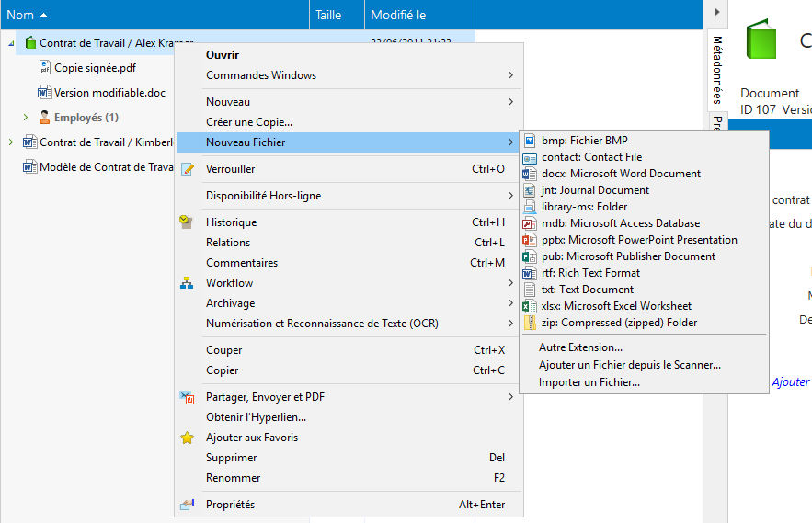Viewport: 812px width, 523px height.
Task: Click the star icon for Ajouter aux Favoris
Action: coord(188,438)
